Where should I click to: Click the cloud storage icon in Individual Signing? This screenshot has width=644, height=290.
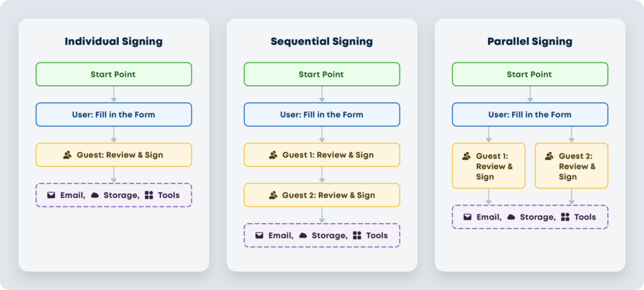click(95, 195)
